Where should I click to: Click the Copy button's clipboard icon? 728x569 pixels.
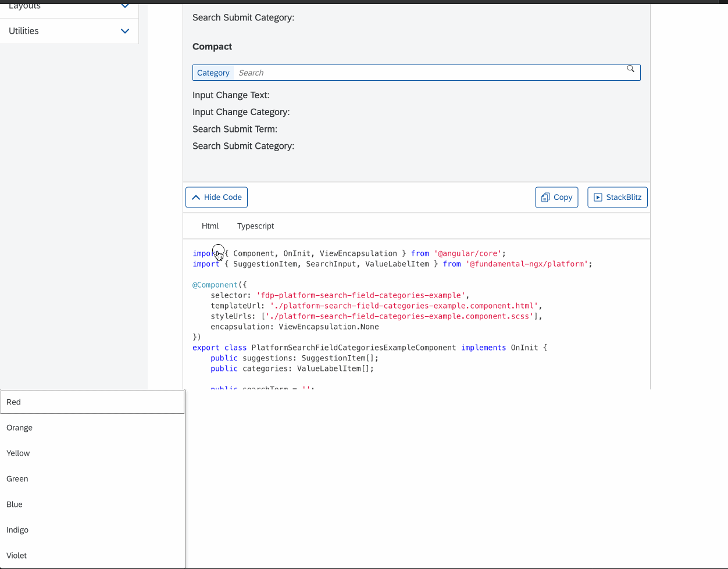click(x=545, y=198)
